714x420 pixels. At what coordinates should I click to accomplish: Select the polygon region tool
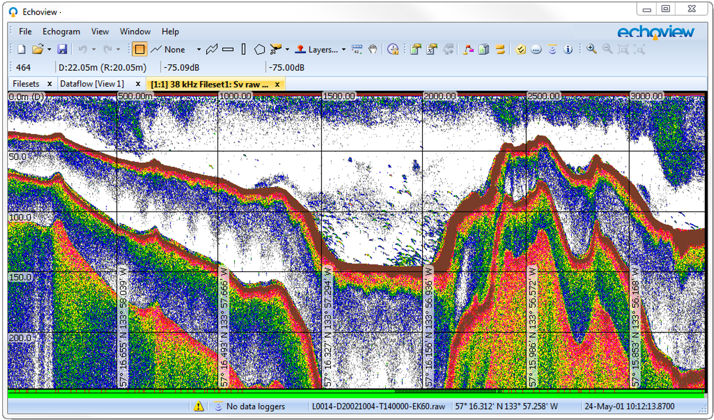[x=260, y=49]
